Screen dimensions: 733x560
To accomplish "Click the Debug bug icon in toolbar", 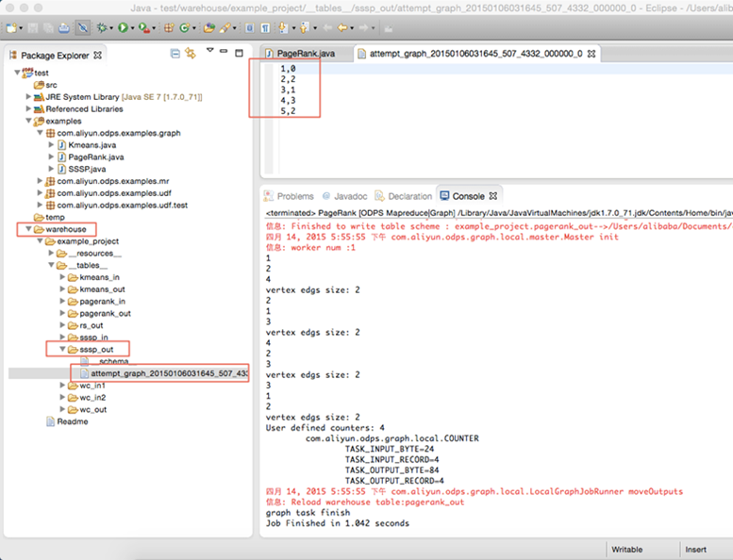I will 102,28.
